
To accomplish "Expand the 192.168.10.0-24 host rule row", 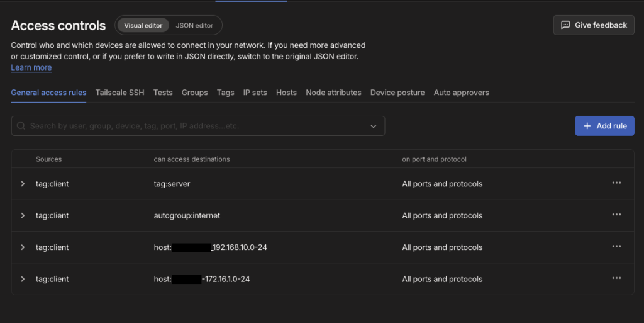I will coord(23,247).
